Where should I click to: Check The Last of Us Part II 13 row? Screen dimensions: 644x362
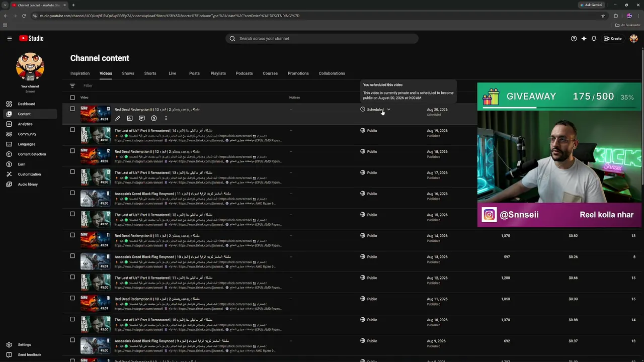[x=72, y=172]
